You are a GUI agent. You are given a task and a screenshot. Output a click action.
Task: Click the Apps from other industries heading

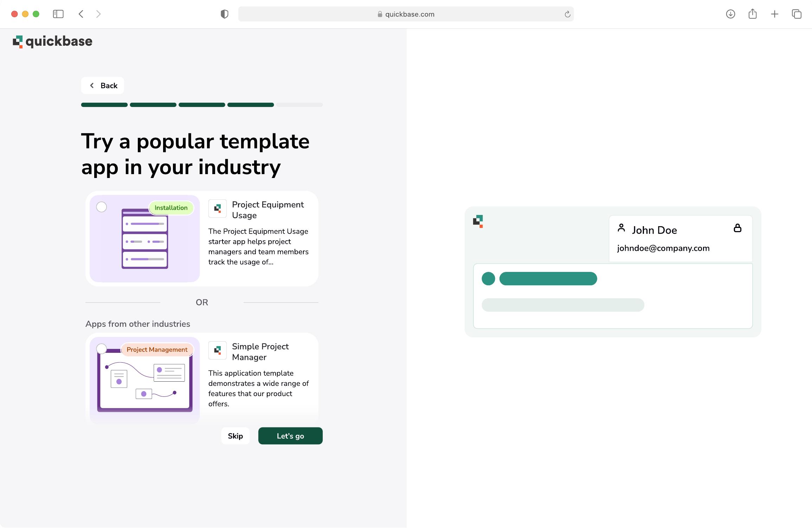tap(138, 324)
